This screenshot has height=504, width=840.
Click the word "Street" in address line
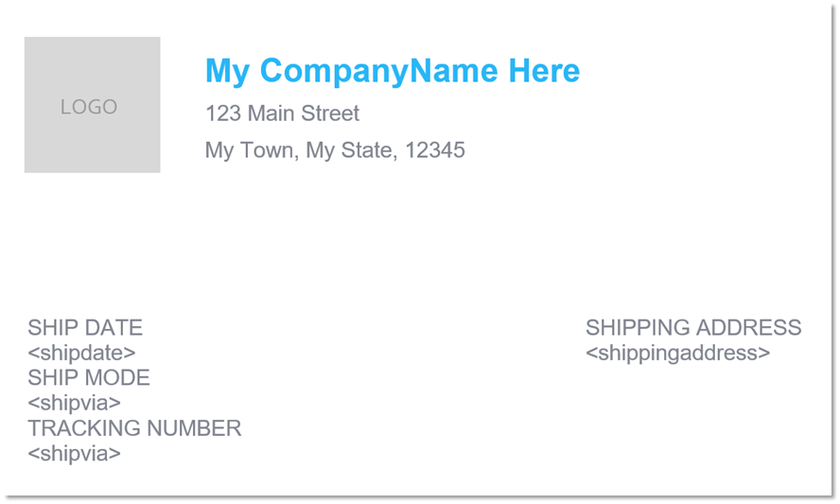point(330,113)
